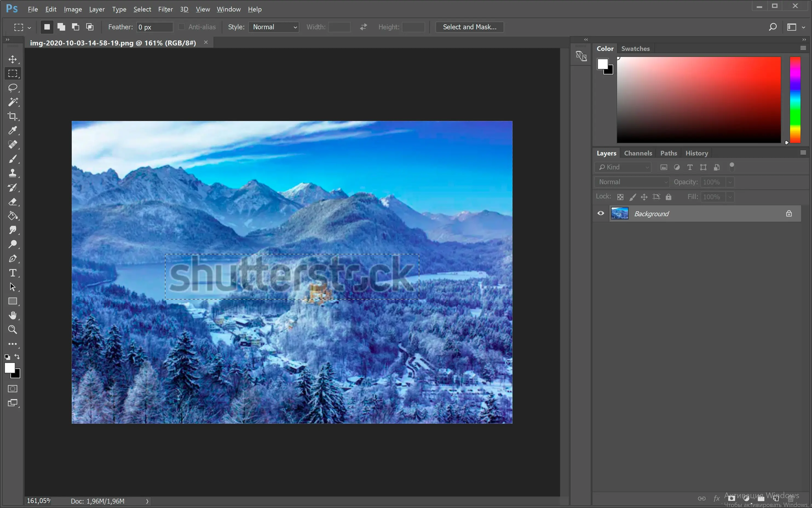This screenshot has height=508, width=812.
Task: Switch to the Channels tab
Action: click(638, 153)
